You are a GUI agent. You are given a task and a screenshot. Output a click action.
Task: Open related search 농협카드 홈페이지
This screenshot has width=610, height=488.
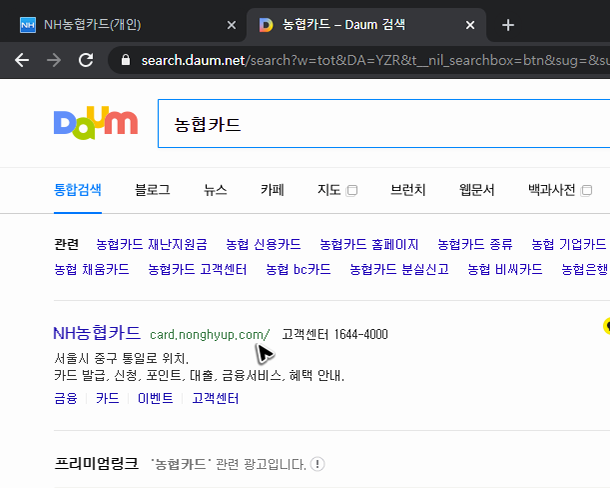click(369, 244)
